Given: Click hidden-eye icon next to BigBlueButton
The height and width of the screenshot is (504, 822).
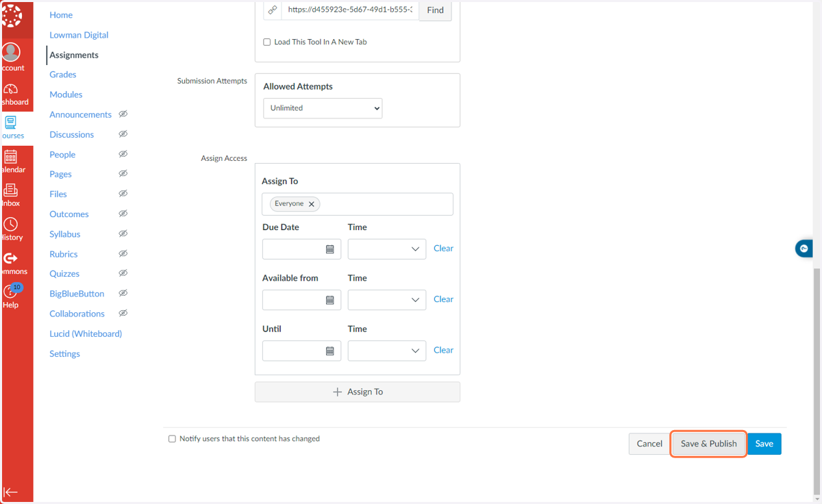Looking at the screenshot, I should pos(123,293).
